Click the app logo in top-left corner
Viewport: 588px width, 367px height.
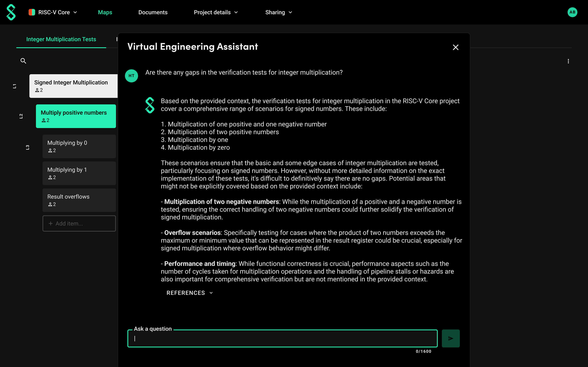(x=11, y=12)
